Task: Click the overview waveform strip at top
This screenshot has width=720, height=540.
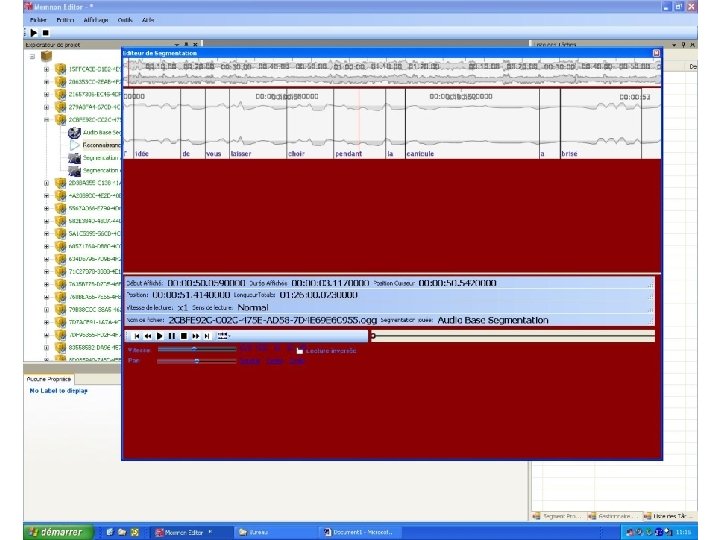Action: coord(394,73)
